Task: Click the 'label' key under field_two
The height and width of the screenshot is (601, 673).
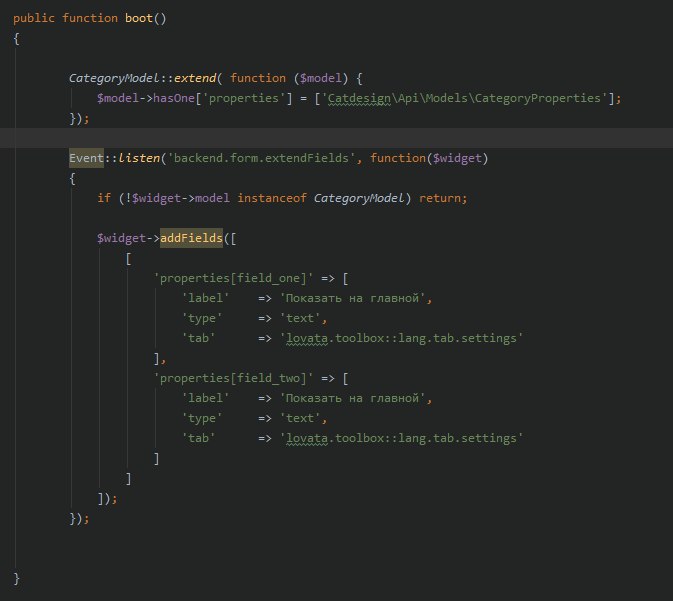Action: 205,398
